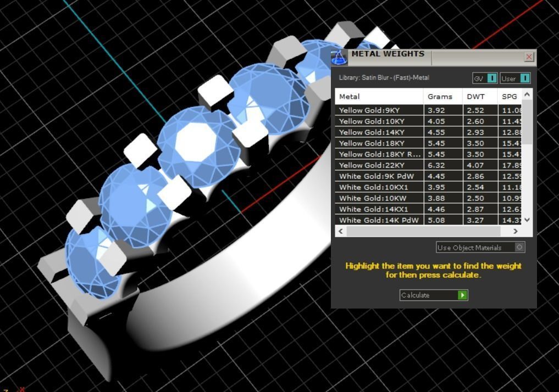Click the Metal Weights scale icon
559x392 pixels.
coord(339,58)
